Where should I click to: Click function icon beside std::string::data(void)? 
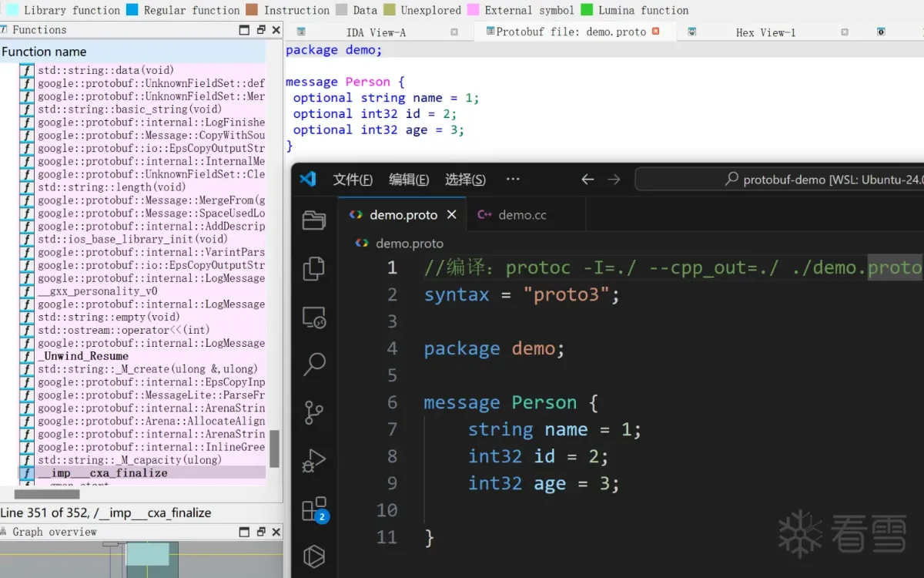coord(27,70)
